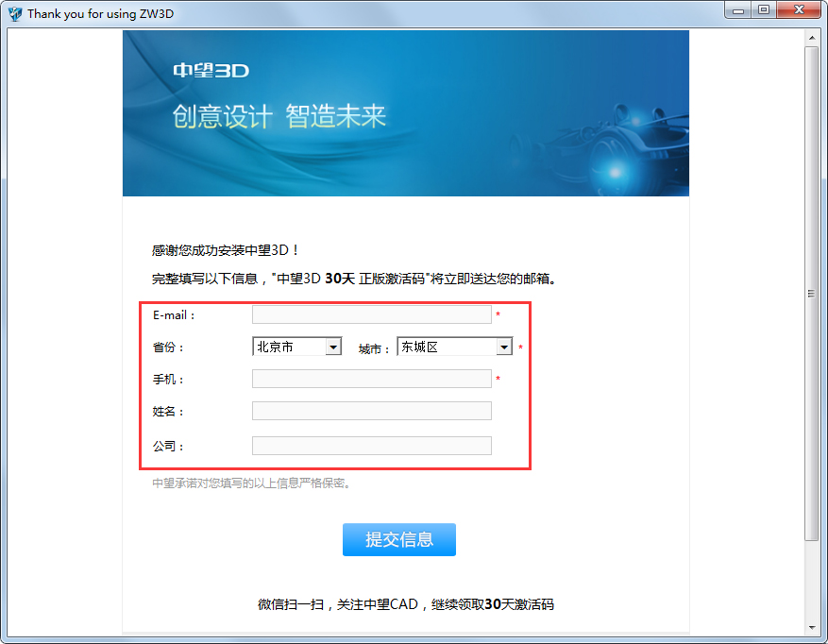Click the 姓名： field label

point(168,412)
